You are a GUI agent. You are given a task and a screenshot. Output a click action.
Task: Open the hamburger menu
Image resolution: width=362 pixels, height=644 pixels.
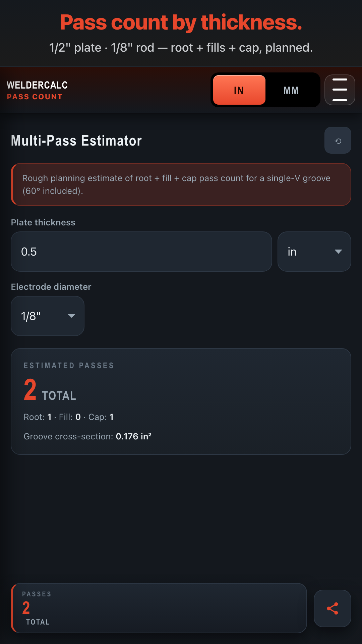coord(340,90)
